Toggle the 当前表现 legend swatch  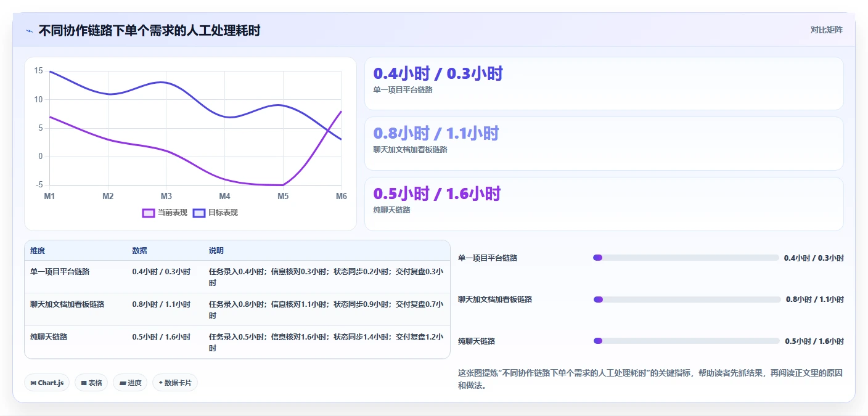[149, 213]
